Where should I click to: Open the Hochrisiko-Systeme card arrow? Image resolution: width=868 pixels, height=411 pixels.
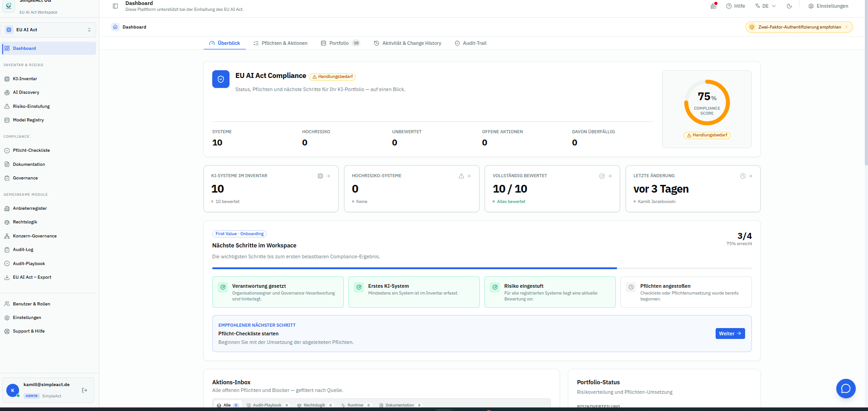click(x=469, y=176)
